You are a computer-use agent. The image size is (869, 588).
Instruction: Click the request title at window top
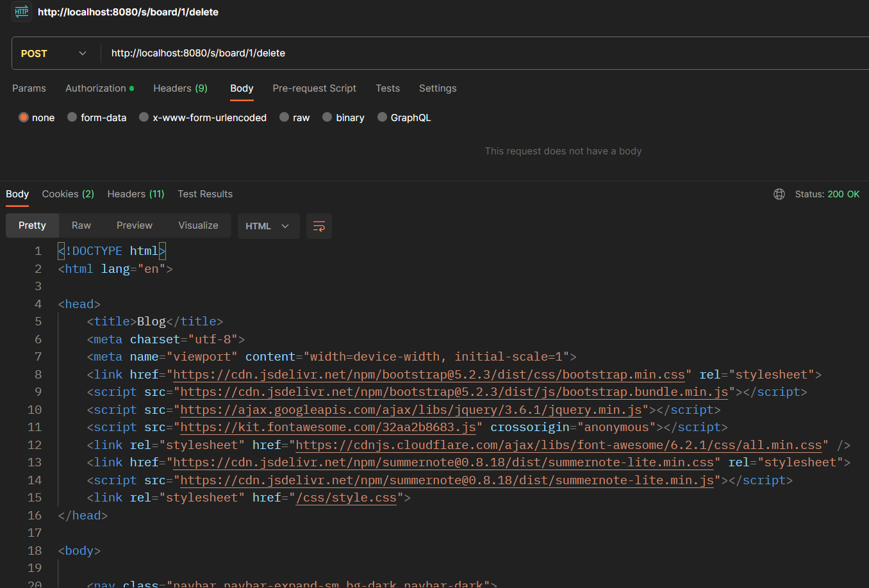pyautogui.click(x=128, y=12)
